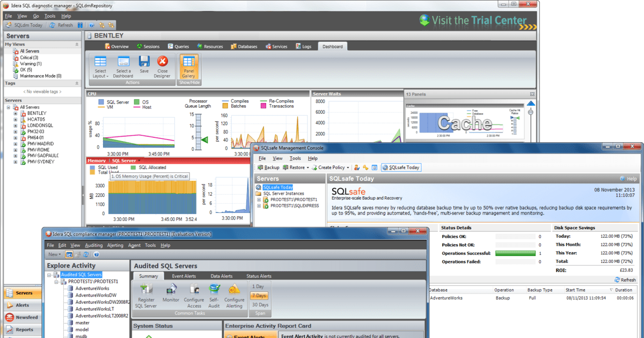Open Memory panel SQL Server dropdown arrow

[x=139, y=160]
